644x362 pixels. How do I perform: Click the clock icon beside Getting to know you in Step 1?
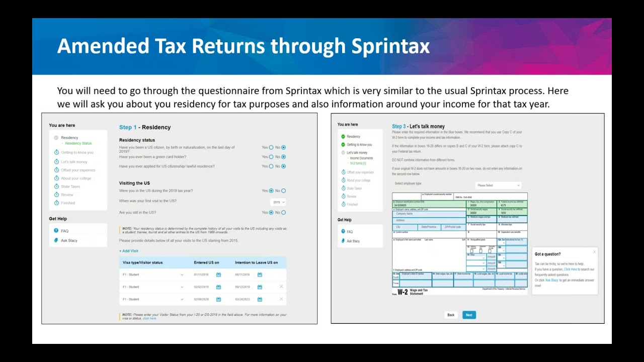click(56, 152)
